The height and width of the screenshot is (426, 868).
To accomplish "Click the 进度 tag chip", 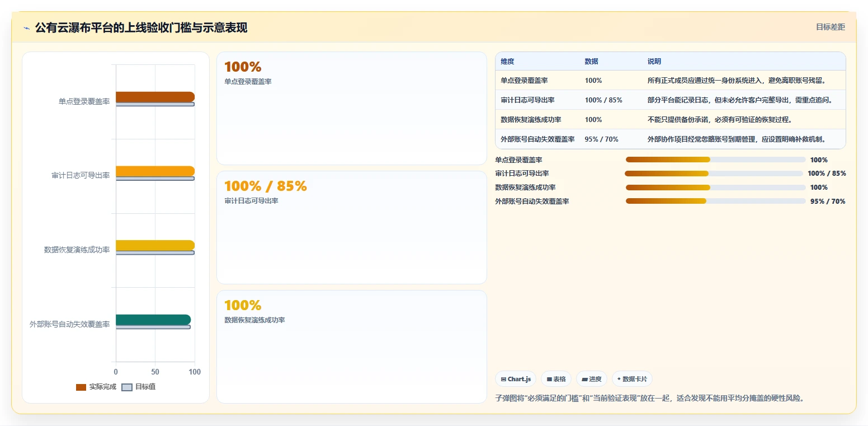I will tap(592, 379).
